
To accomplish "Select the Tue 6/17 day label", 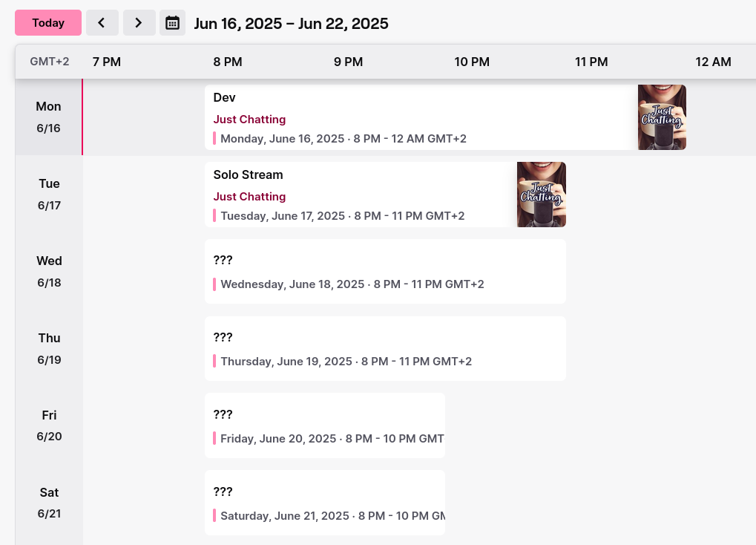I will point(49,194).
